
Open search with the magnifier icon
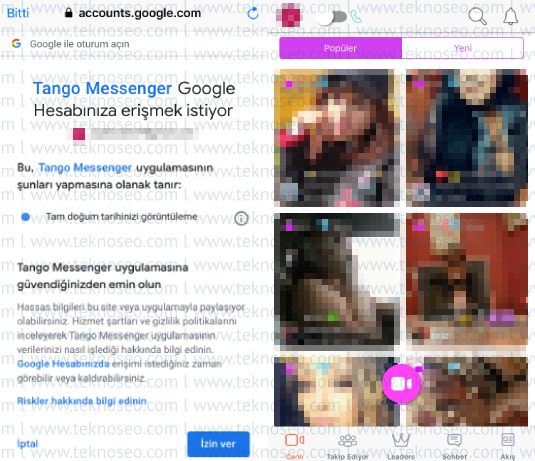coord(477,16)
